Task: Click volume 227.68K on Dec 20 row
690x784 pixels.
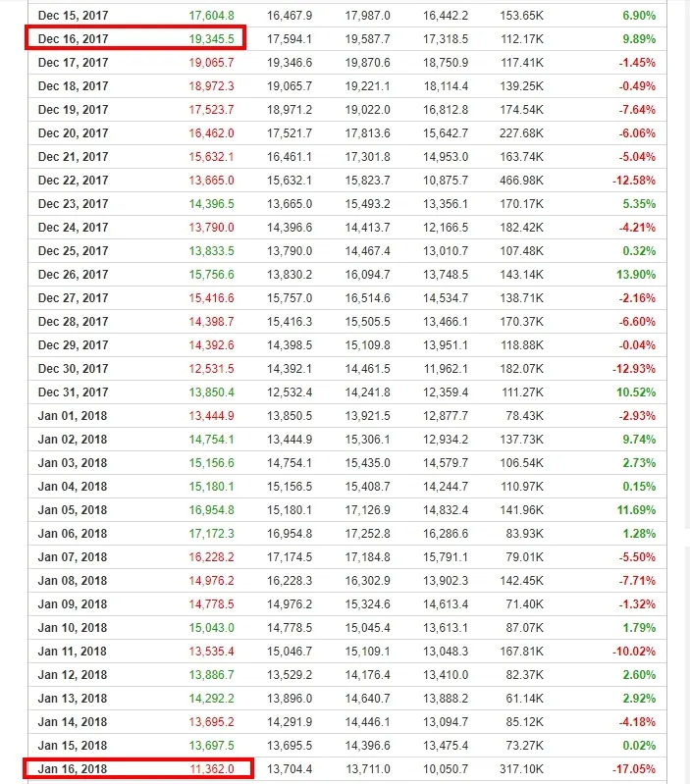Action: click(x=521, y=133)
